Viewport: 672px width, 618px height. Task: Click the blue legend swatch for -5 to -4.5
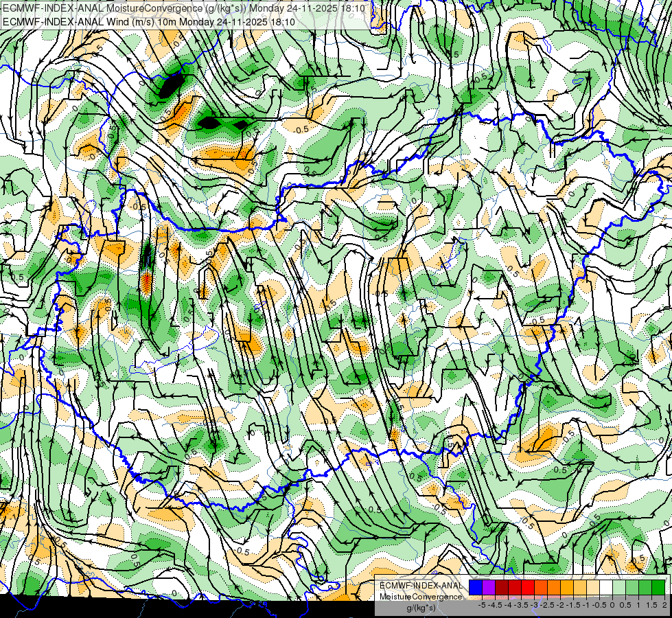[476, 588]
